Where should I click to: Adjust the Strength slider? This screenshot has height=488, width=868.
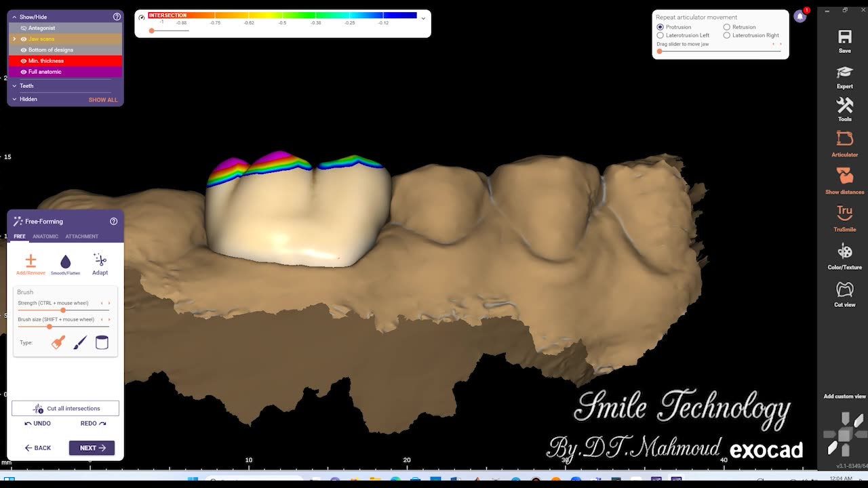pos(63,310)
